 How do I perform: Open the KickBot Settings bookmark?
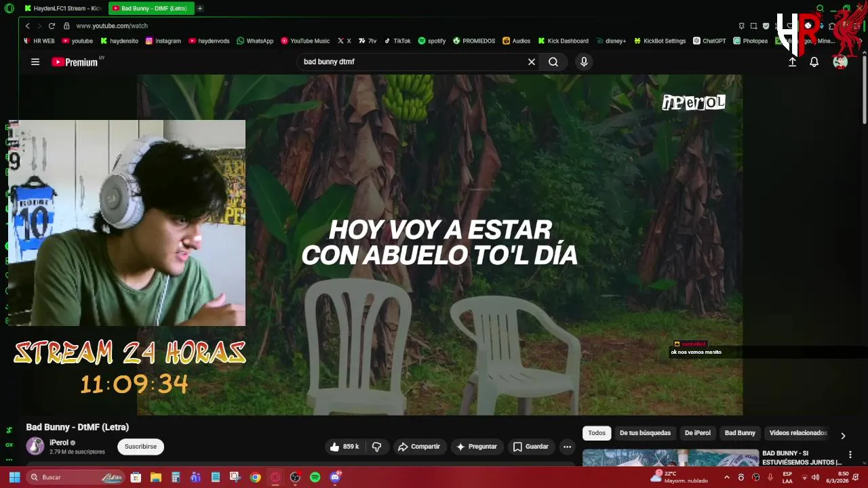(660, 41)
